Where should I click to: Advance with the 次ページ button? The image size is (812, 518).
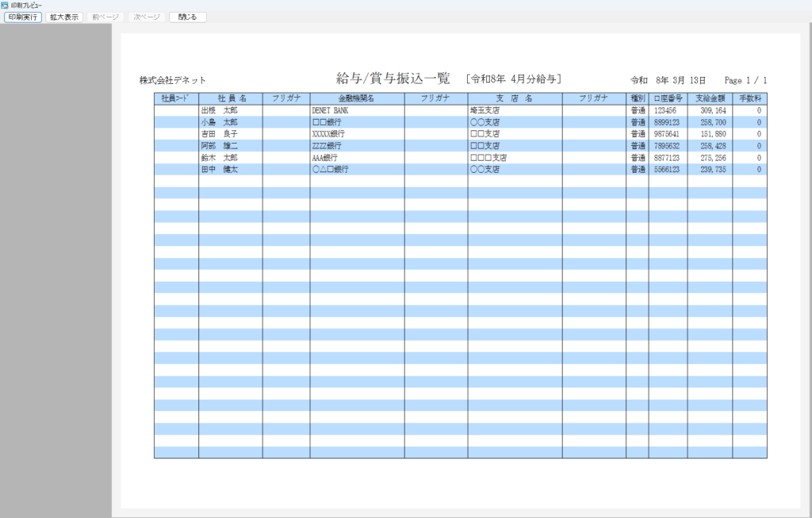[x=147, y=17]
